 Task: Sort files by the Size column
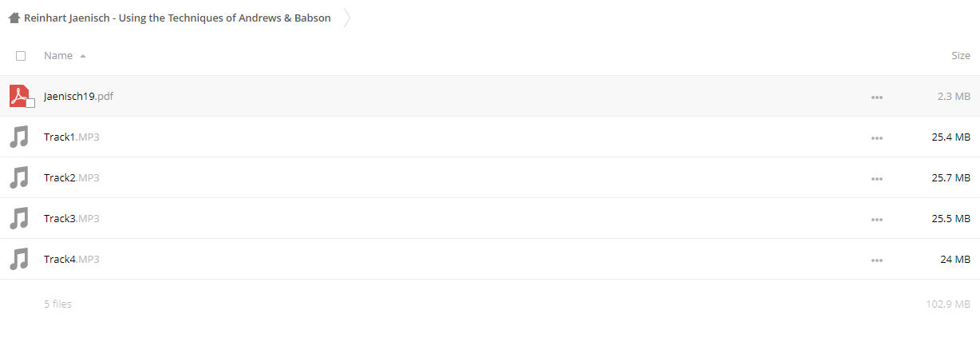pos(961,56)
